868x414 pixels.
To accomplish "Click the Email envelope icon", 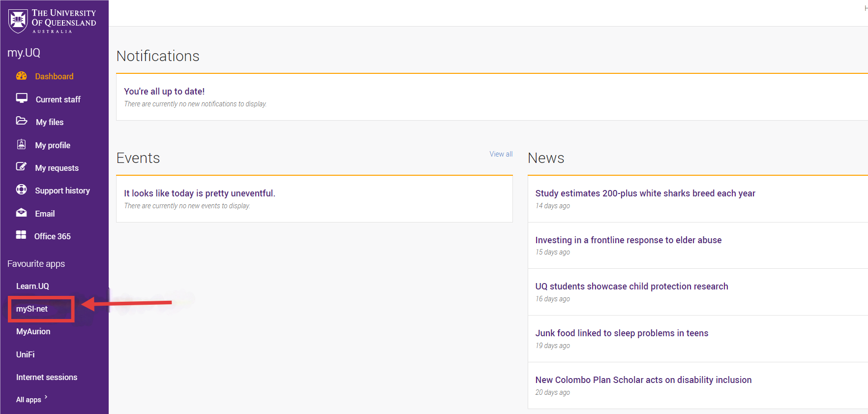I will (22, 213).
